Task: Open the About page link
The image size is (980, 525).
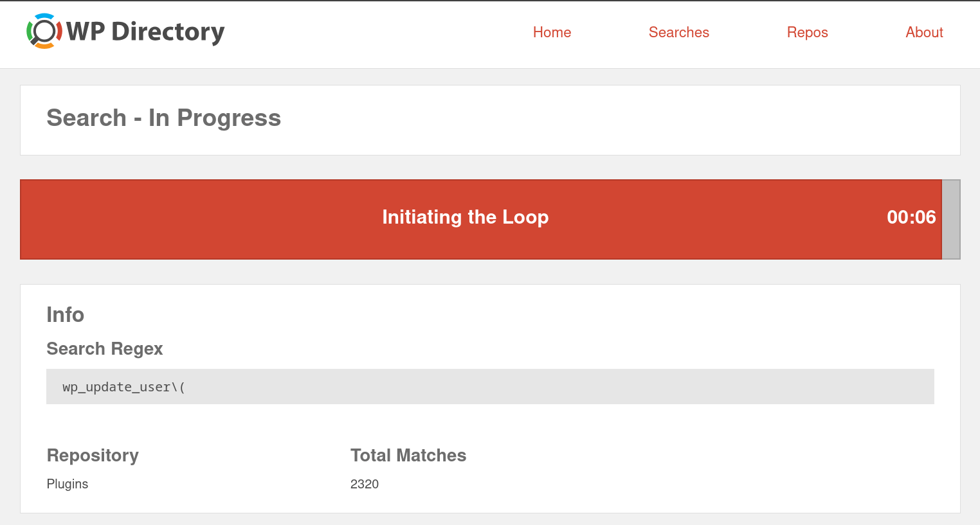Action: (924, 32)
